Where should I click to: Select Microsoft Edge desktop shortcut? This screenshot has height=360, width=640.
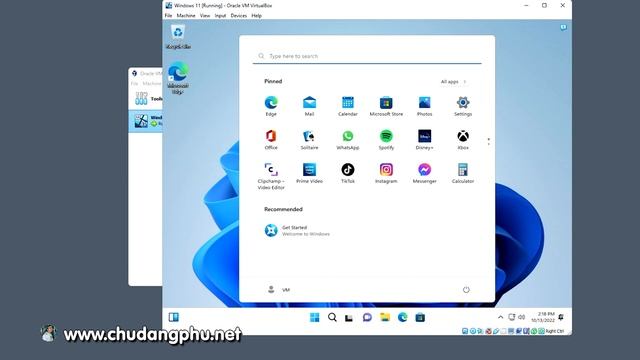[x=178, y=78]
